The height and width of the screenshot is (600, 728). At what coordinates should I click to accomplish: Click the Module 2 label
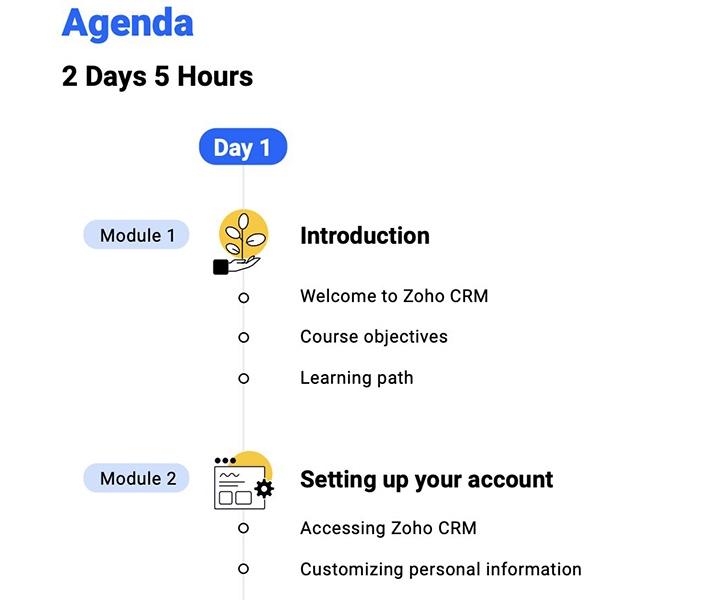[136, 478]
